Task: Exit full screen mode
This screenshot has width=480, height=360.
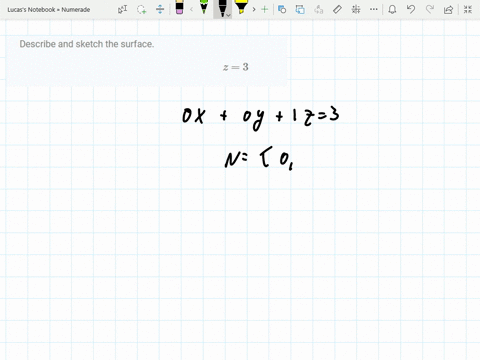Action: point(468,9)
